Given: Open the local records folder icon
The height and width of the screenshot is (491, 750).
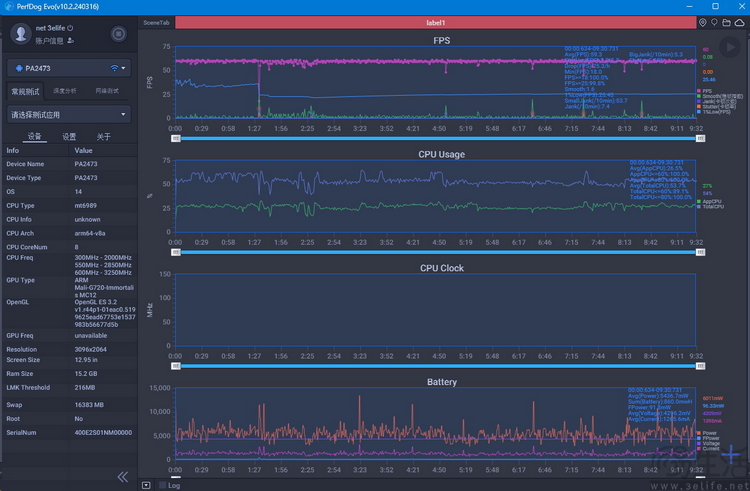Looking at the screenshot, I should (x=727, y=22).
